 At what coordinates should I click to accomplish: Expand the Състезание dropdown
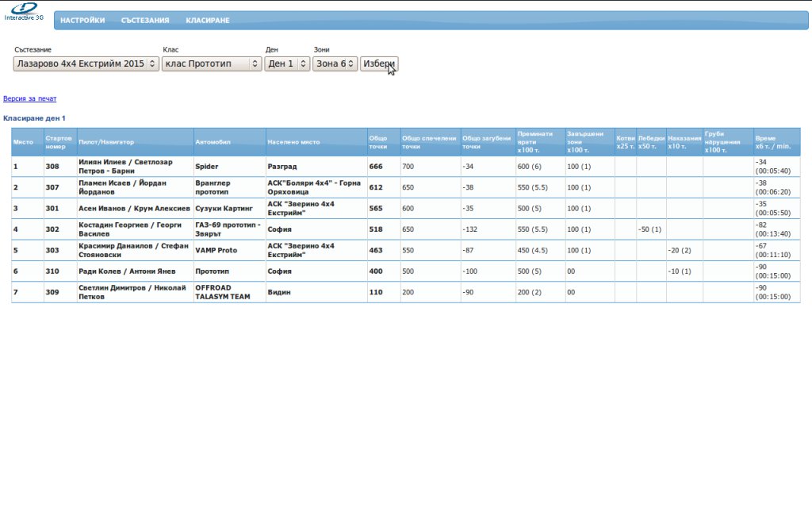(86, 63)
